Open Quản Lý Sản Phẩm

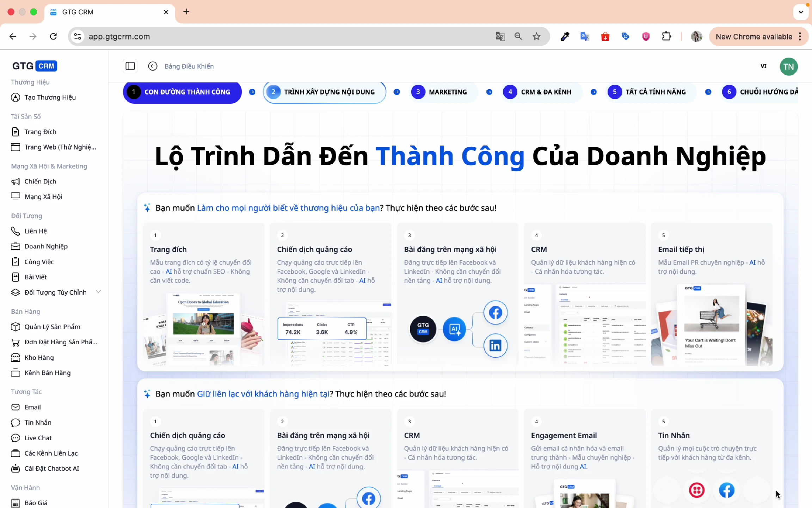point(52,327)
